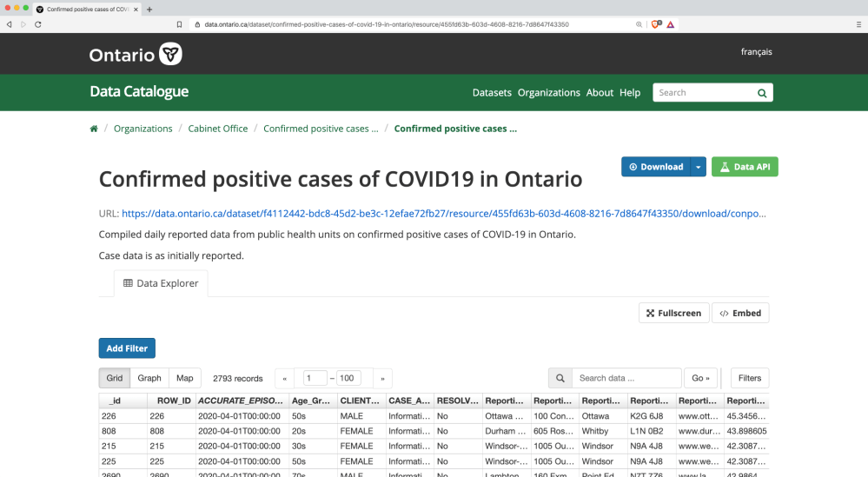Click the Ontario trillium logo
The width and height of the screenshot is (868, 477).
pos(171,55)
